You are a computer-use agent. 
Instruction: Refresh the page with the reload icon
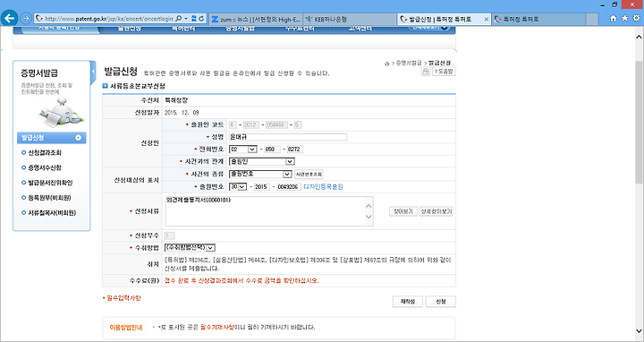201,19
